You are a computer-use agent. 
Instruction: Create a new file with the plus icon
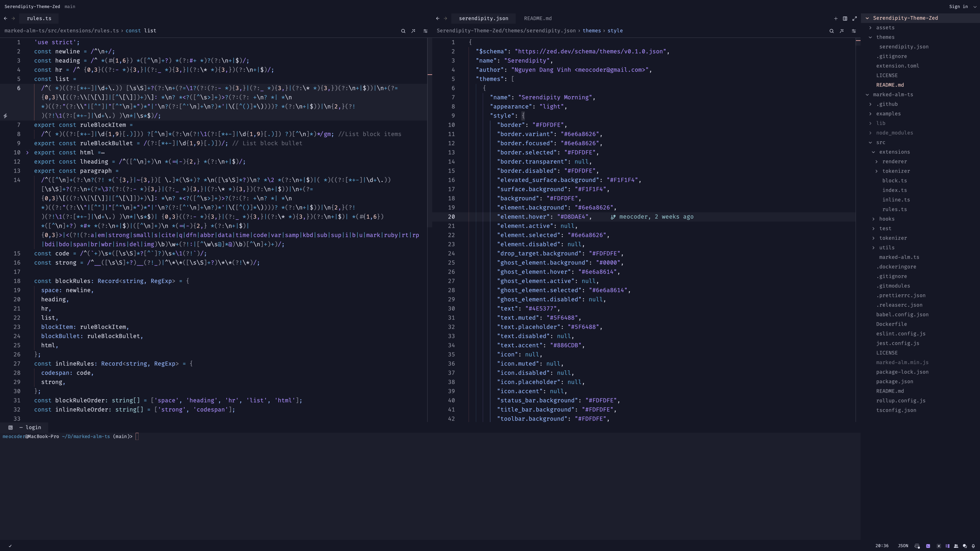pos(836,18)
